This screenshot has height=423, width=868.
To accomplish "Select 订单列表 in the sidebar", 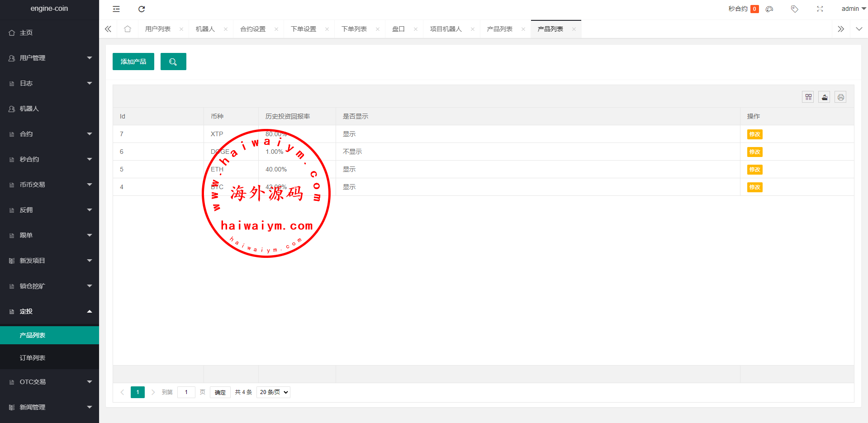I will point(33,358).
